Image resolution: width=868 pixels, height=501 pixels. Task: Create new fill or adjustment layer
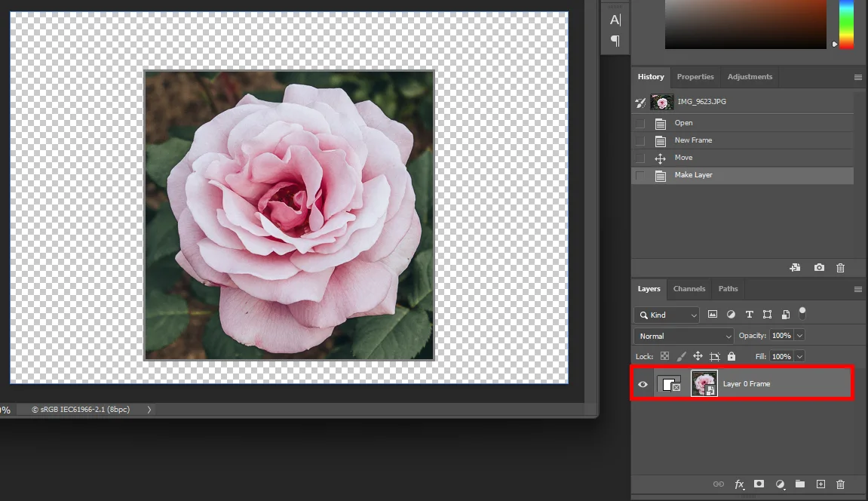(x=780, y=484)
